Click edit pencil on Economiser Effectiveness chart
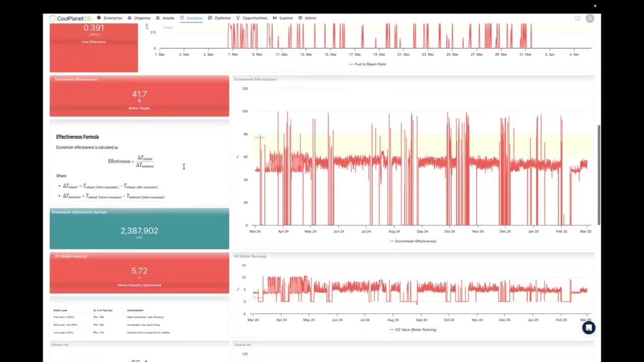The height and width of the screenshot is (362, 644). click(x=237, y=157)
